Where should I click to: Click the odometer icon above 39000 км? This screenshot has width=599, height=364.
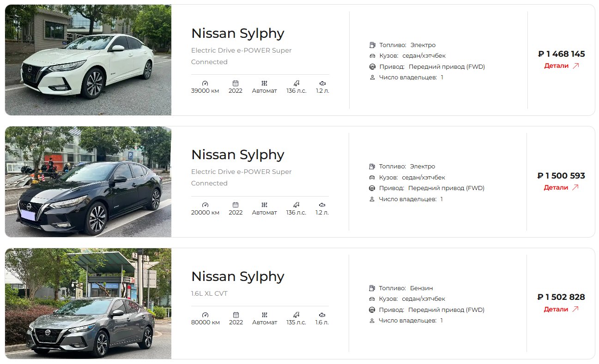pyautogui.click(x=205, y=83)
